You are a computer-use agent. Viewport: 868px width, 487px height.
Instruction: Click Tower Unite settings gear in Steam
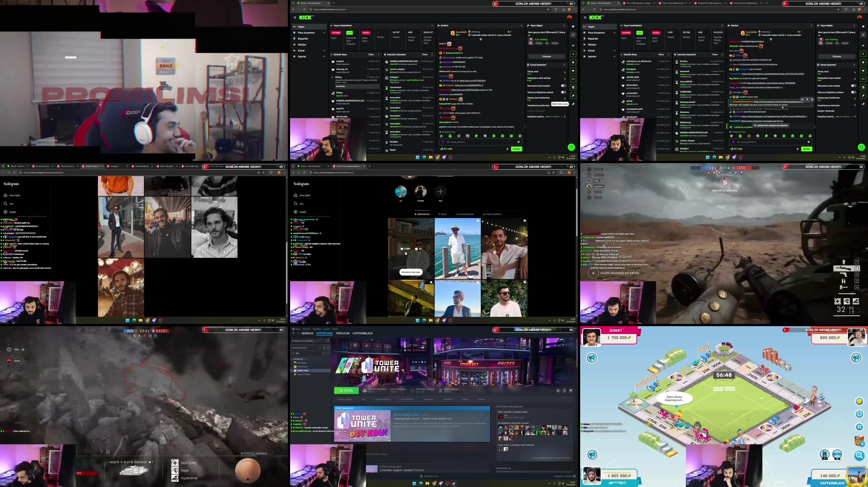tap(558, 391)
